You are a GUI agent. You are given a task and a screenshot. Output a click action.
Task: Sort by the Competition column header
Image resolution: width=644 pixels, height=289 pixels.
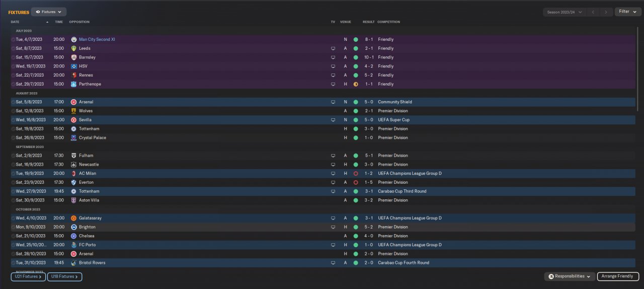pos(388,22)
